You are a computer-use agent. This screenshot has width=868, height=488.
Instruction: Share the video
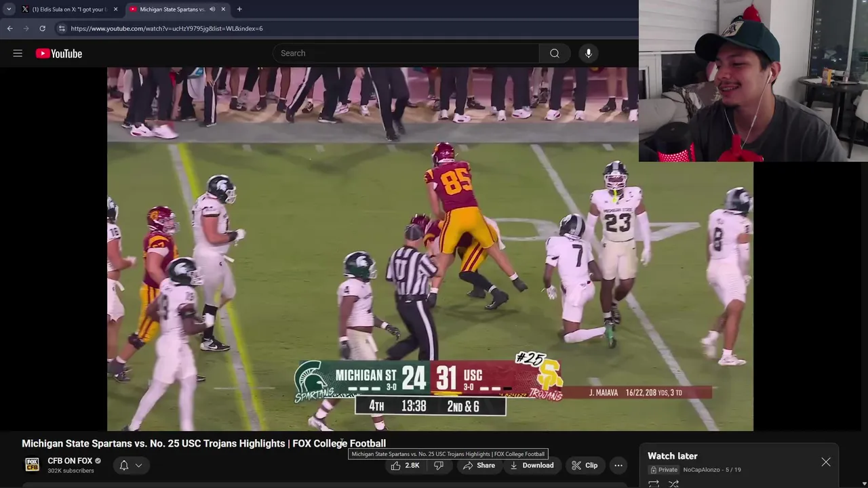click(479, 466)
